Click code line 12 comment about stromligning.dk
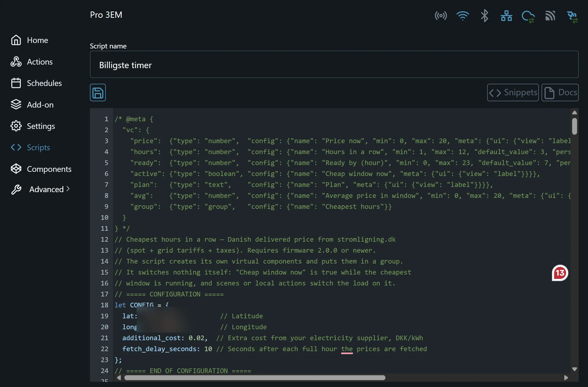 [255, 239]
